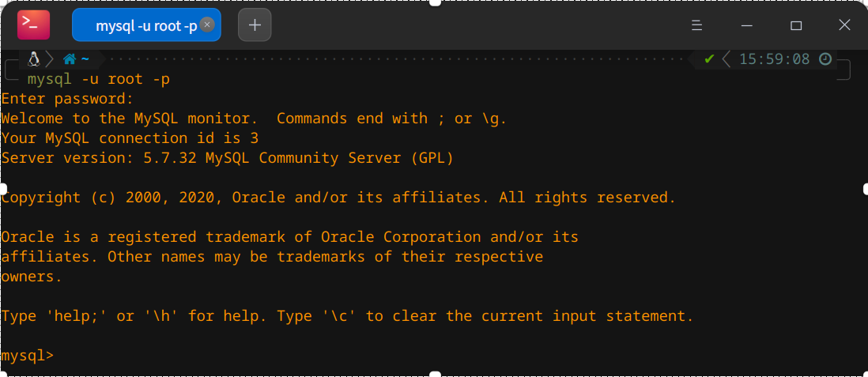Image resolution: width=868 pixels, height=377 pixels.
Task: Click the red terminal app icon
Action: click(33, 25)
